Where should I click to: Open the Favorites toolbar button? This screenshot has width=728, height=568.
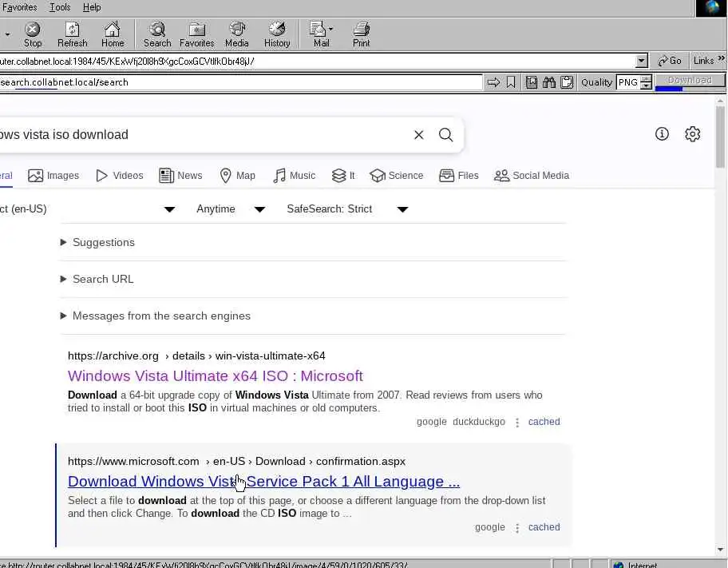[x=197, y=35]
